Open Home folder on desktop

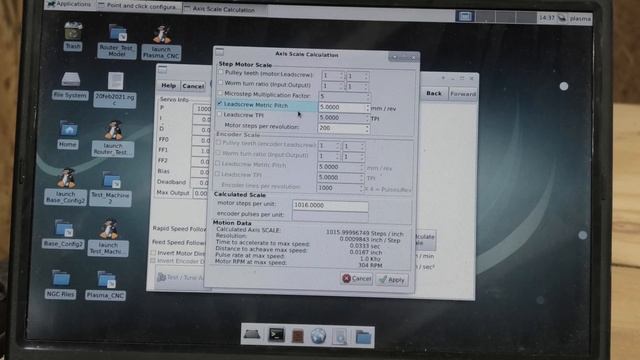pyautogui.click(x=68, y=134)
